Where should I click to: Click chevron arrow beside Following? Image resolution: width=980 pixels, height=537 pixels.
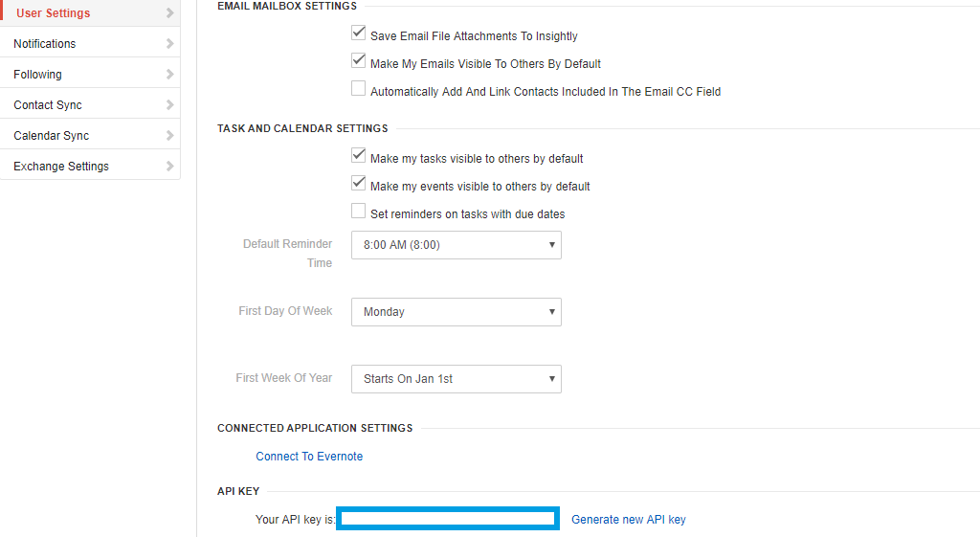tap(170, 75)
